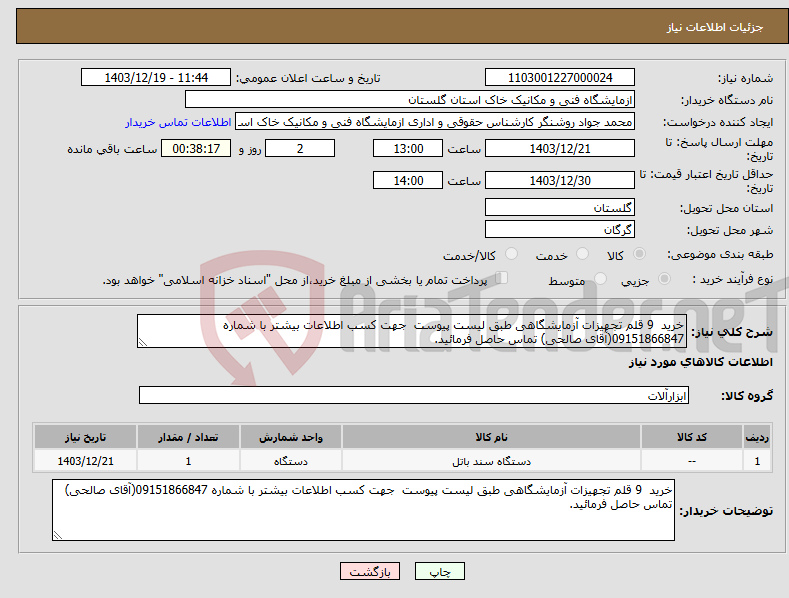Click the گروه کالا field ابزارآلات
The height and width of the screenshot is (598, 789).
414,395
